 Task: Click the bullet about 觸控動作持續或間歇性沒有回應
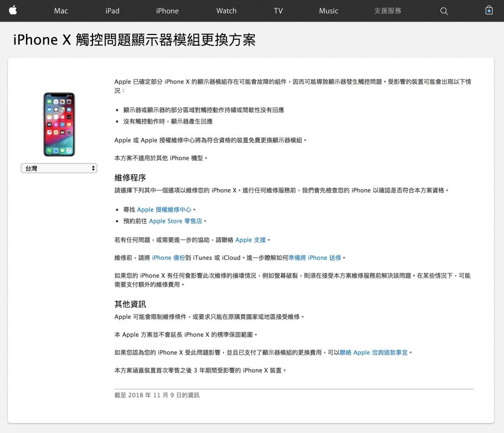coord(203,110)
